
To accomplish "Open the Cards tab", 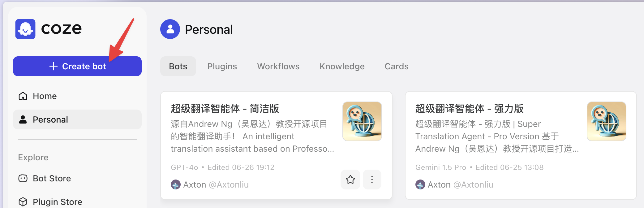I will pyautogui.click(x=397, y=66).
